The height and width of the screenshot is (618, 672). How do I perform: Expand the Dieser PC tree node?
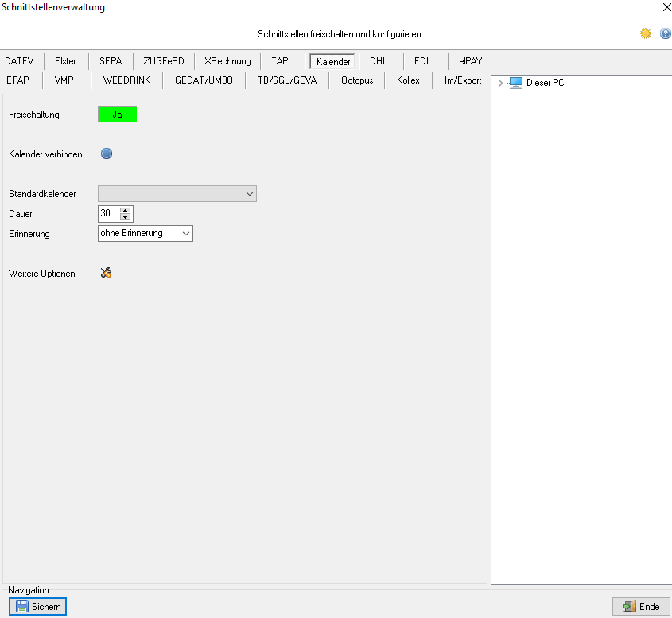coord(499,83)
